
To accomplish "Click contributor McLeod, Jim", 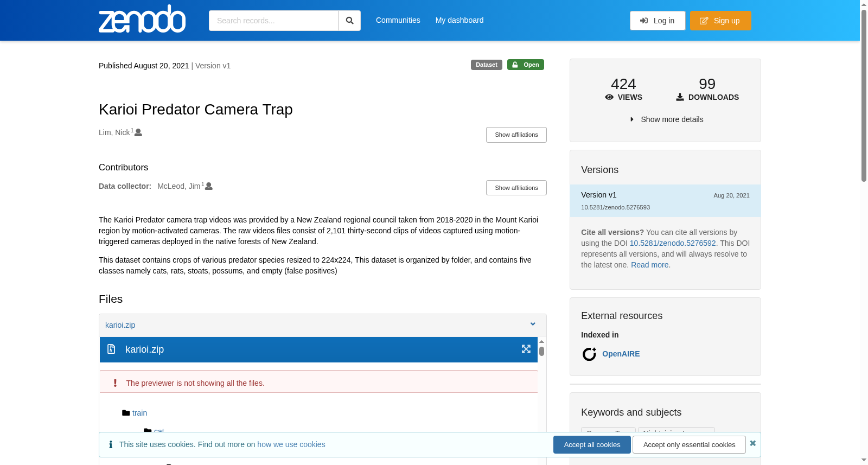I will (x=179, y=186).
